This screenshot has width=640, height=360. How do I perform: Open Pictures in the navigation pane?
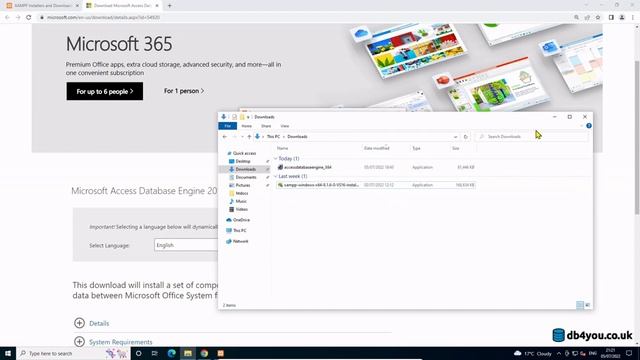243,185
